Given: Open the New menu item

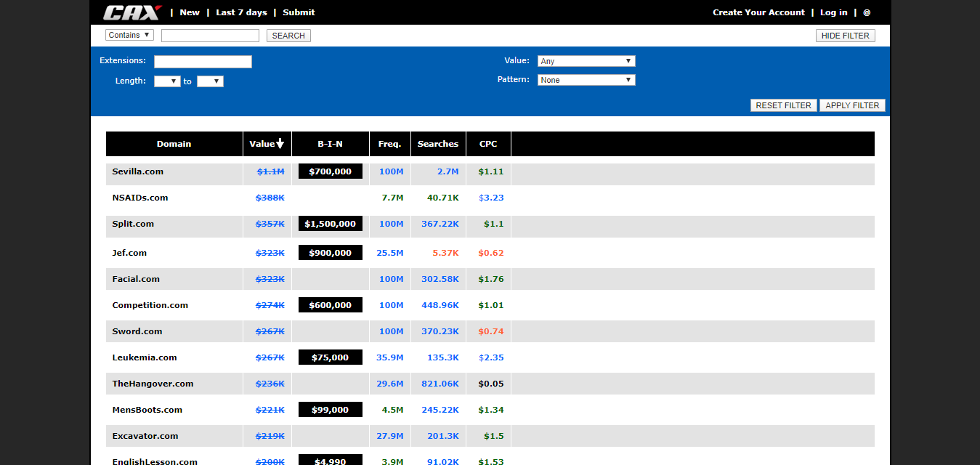Looking at the screenshot, I should point(190,12).
